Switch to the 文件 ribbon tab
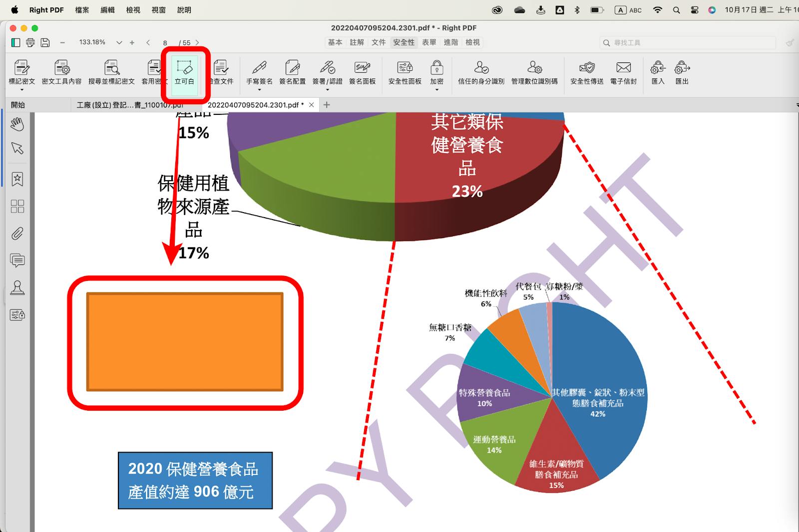 coord(379,42)
